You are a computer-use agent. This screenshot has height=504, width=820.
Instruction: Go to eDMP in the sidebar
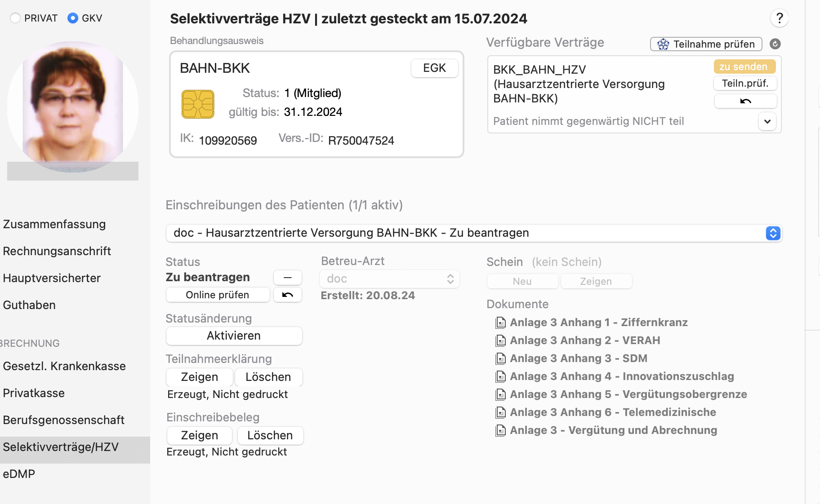(x=19, y=474)
